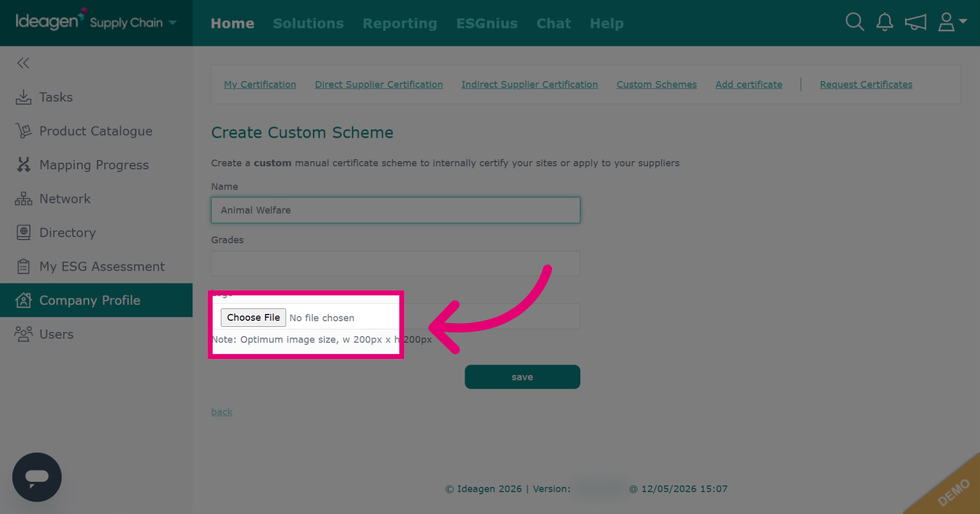The height and width of the screenshot is (514, 980).
Task: Open the My Certification link
Action: tap(260, 85)
